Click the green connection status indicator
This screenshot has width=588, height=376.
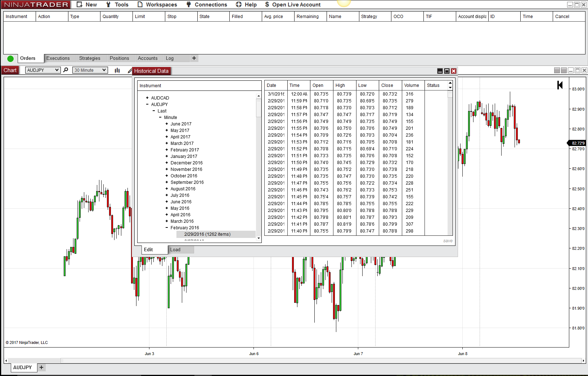(10, 58)
